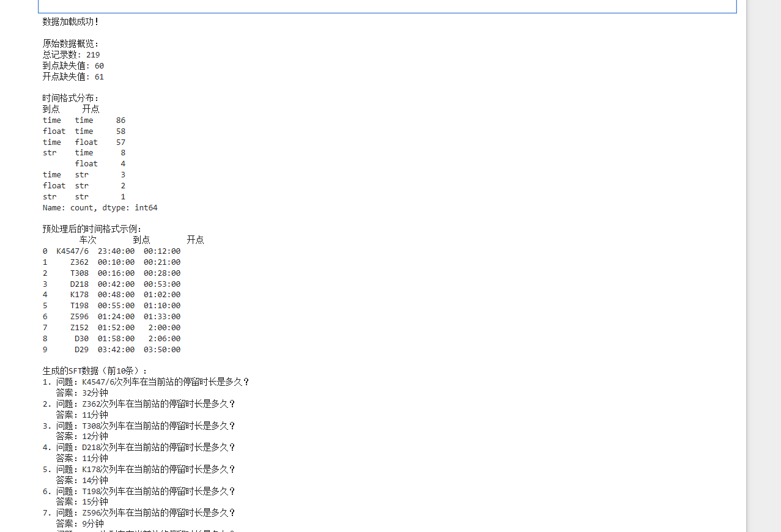Screen dimensions: 781x532
Task: Click the 预处理后的时间格式示例 heading
Action: 92,229
